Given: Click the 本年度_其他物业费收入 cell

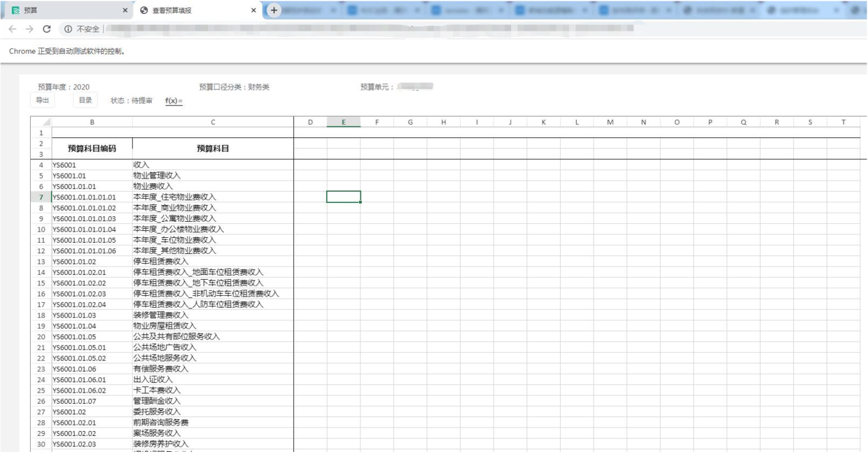Looking at the screenshot, I should click(x=213, y=250).
